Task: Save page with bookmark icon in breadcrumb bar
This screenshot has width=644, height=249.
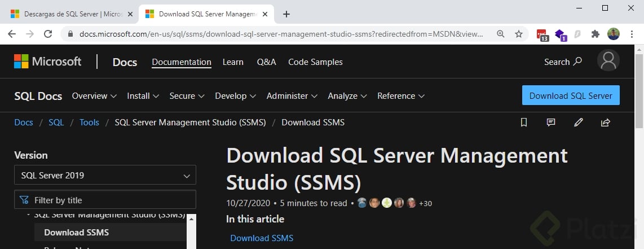Action: tap(524, 122)
